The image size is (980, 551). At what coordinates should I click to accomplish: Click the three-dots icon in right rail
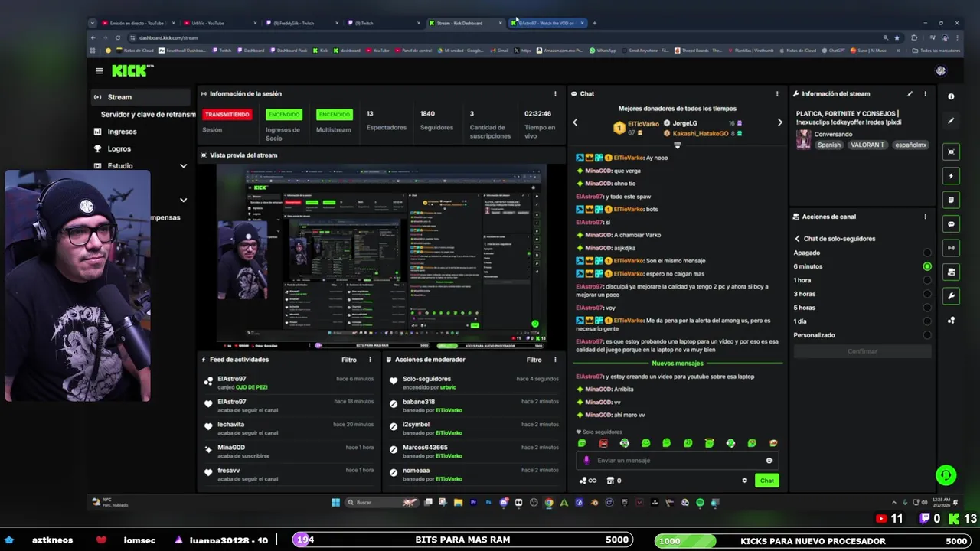tap(951, 320)
